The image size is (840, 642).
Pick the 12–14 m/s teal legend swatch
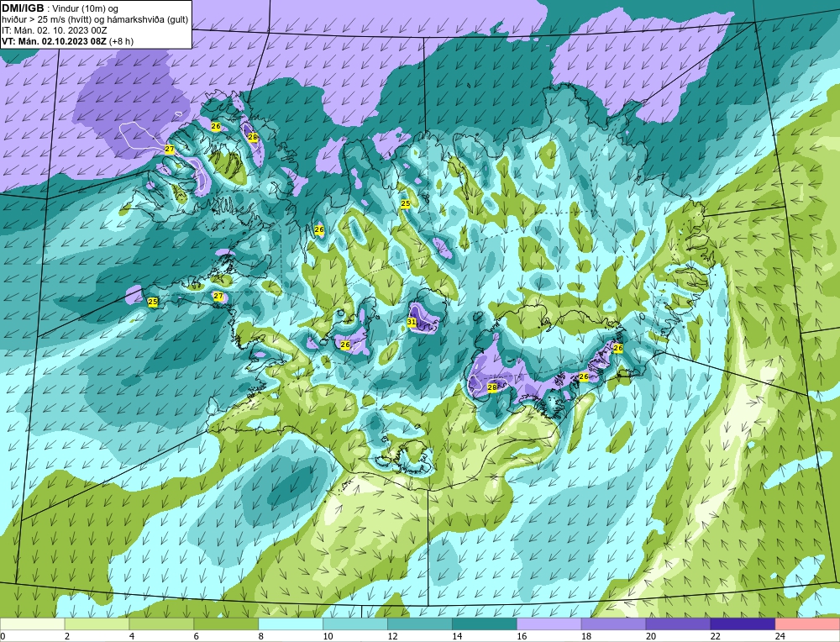click(419, 624)
